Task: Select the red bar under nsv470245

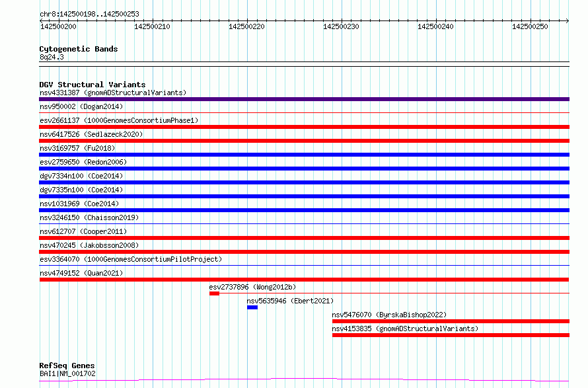Action: (x=304, y=252)
